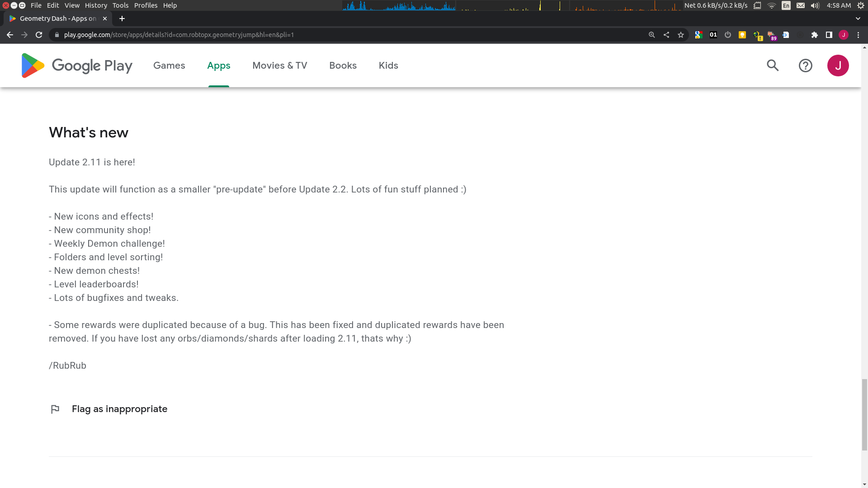Open the View menu
The height and width of the screenshot is (488, 868).
72,5
